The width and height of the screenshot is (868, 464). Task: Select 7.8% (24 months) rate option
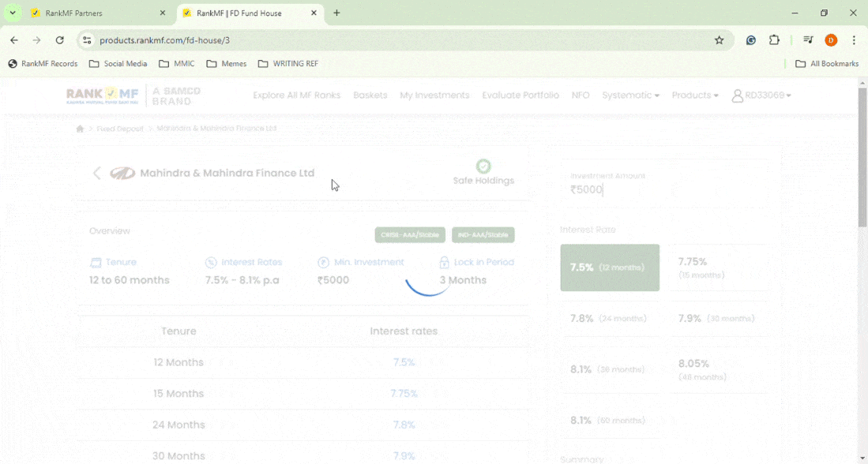point(610,319)
